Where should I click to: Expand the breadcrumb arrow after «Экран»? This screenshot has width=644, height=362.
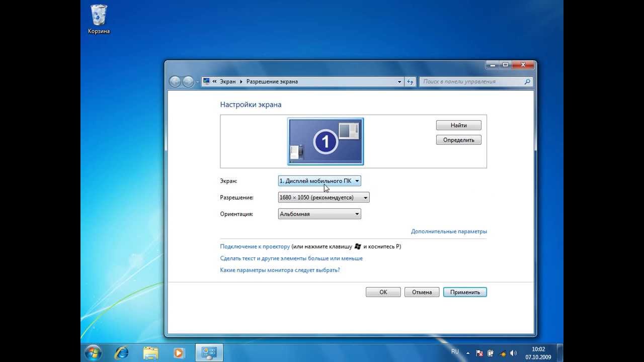[241, 81]
